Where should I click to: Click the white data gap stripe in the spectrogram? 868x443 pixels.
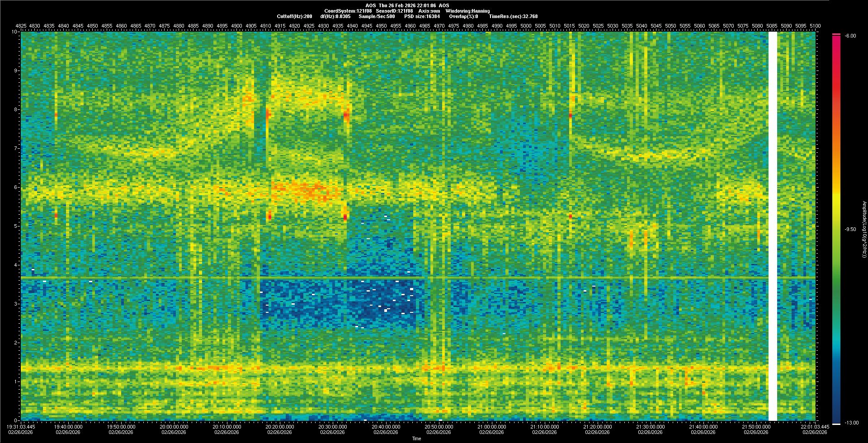pos(773,226)
